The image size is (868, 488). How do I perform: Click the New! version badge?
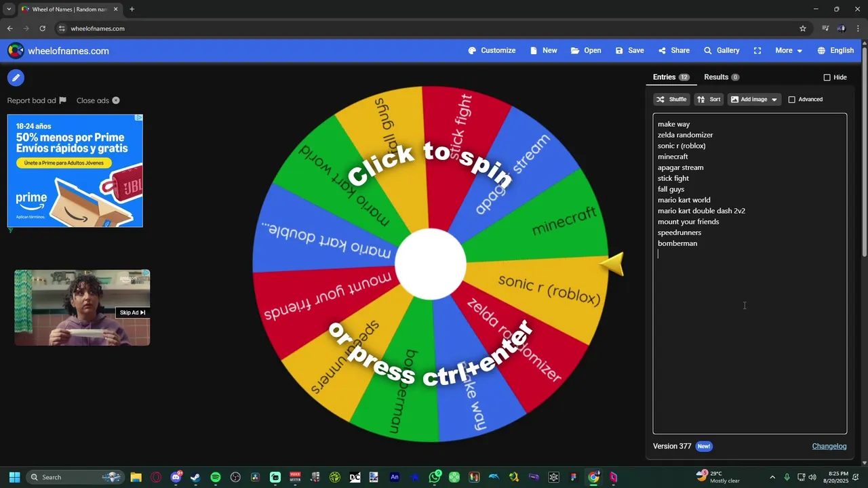pyautogui.click(x=704, y=446)
